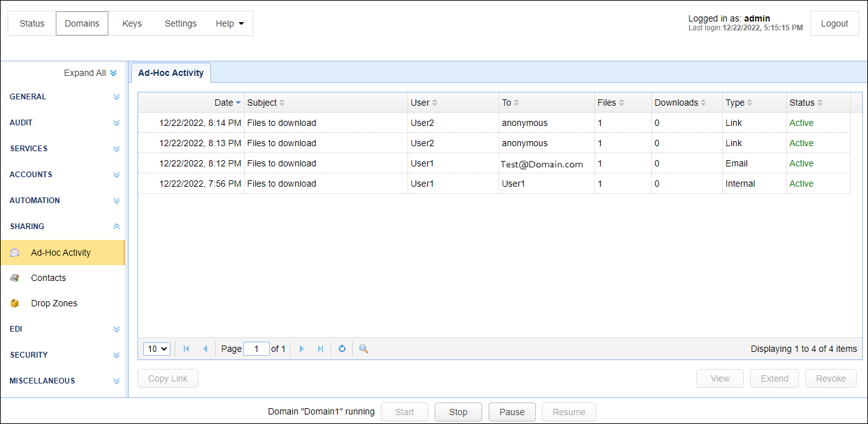Click the Resume domain button
The image size is (868, 424).
coord(569,412)
